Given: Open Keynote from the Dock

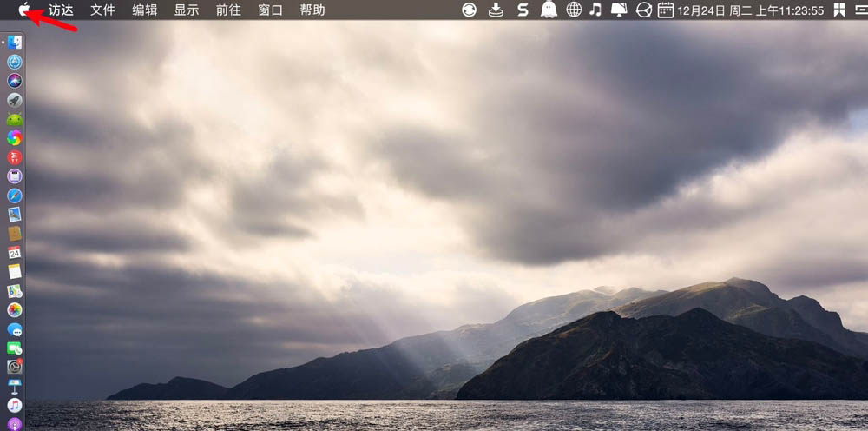Looking at the screenshot, I should [x=15, y=386].
